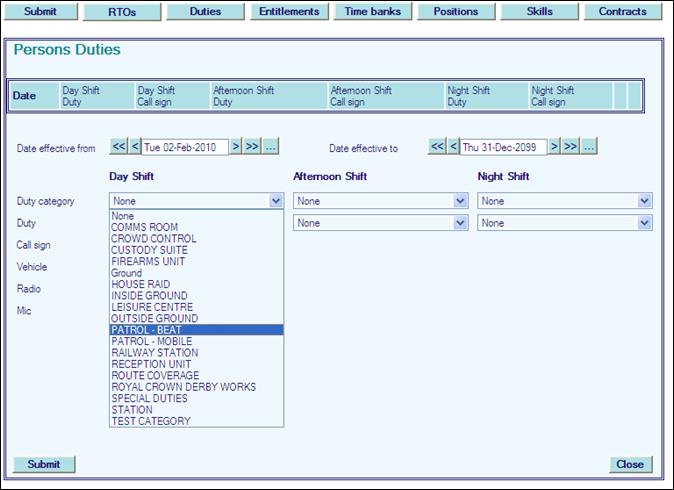Viewport: 674px width, 490px height.
Task: Advance one day in 'Date effective from'
Action: [236, 147]
